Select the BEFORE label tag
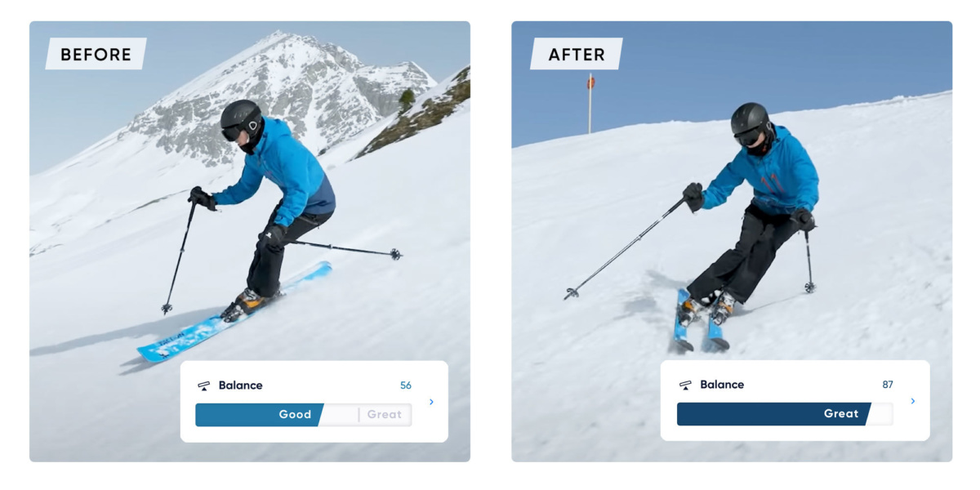Screen dimensions: 980x490 point(96,54)
